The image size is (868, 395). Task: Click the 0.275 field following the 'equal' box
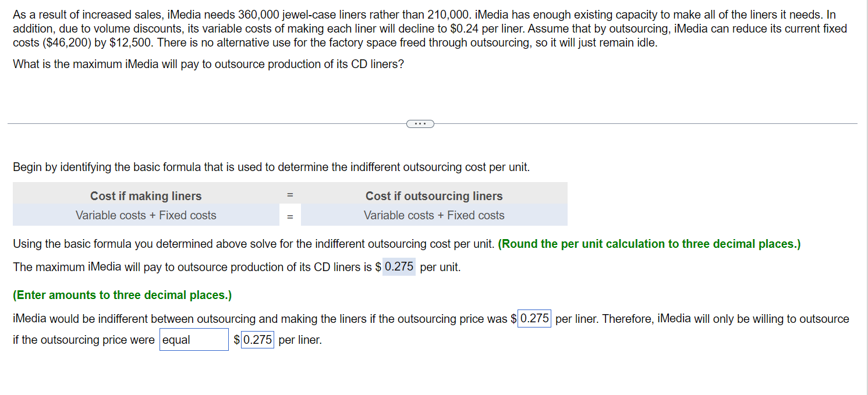(x=257, y=340)
